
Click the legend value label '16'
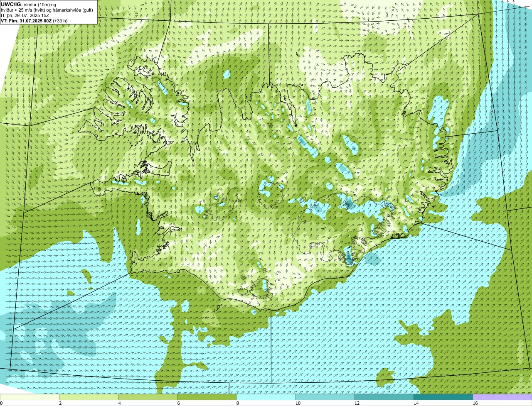point(475,403)
